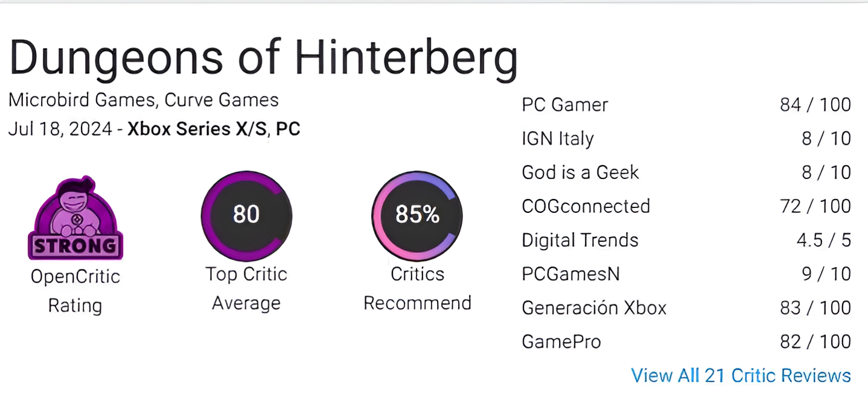Click the Dungeons of Hinterberg title
Viewport: 868px width, 416px height.
pos(263,58)
